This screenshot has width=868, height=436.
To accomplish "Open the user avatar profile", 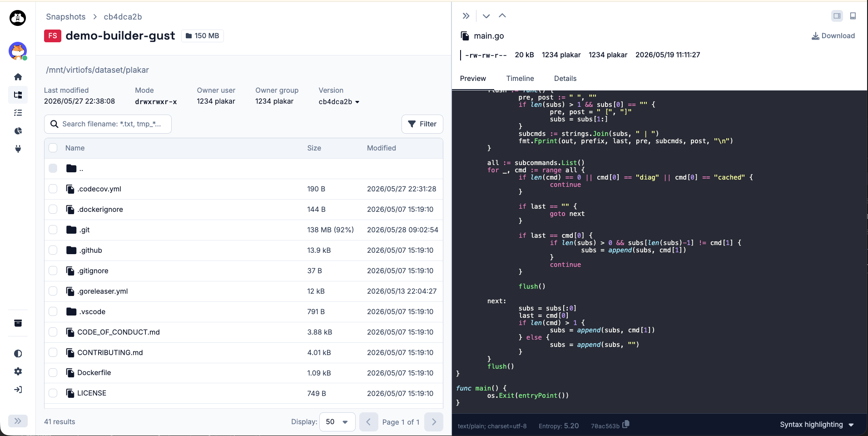I will click(18, 51).
